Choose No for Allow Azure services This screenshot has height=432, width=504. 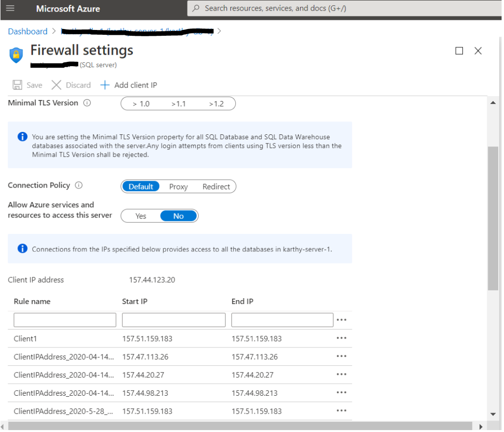click(x=178, y=216)
